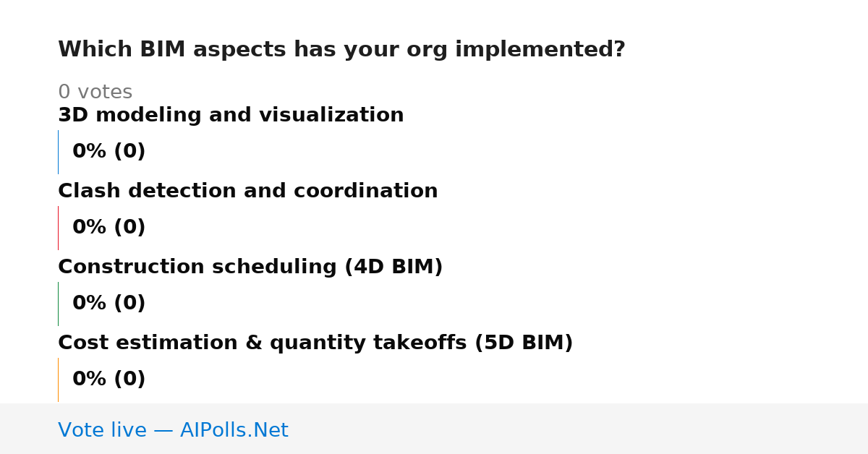Click the (5D BIM) text in option label
The width and height of the screenshot is (868, 454).
tap(524, 343)
